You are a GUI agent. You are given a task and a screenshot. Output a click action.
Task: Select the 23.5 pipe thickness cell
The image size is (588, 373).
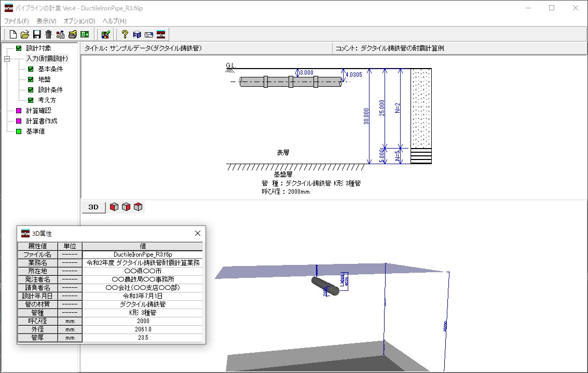[x=143, y=338]
